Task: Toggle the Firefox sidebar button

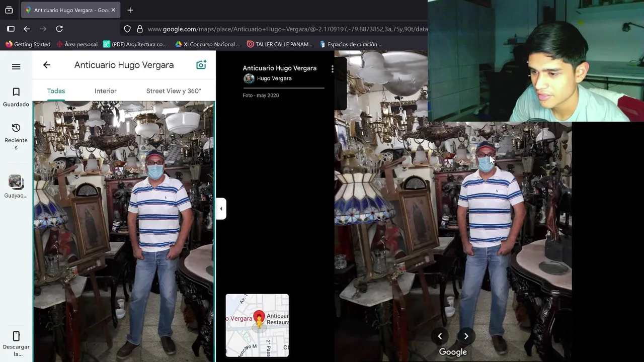Action: point(11,29)
